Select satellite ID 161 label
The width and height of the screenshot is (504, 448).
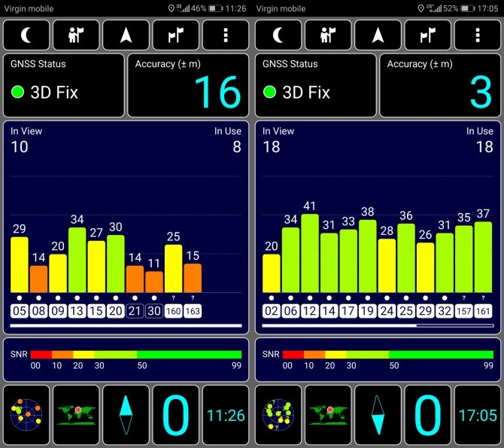[x=484, y=311]
